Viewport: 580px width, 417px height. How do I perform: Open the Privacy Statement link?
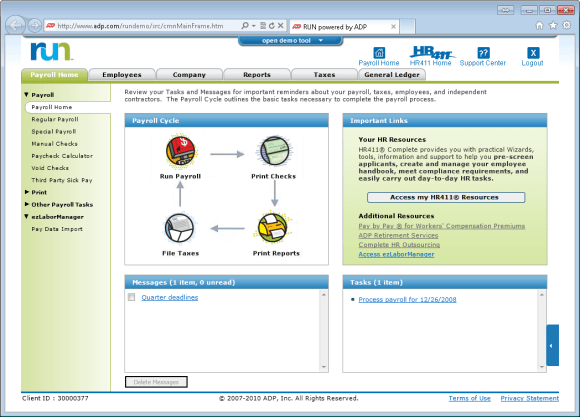tap(530, 398)
